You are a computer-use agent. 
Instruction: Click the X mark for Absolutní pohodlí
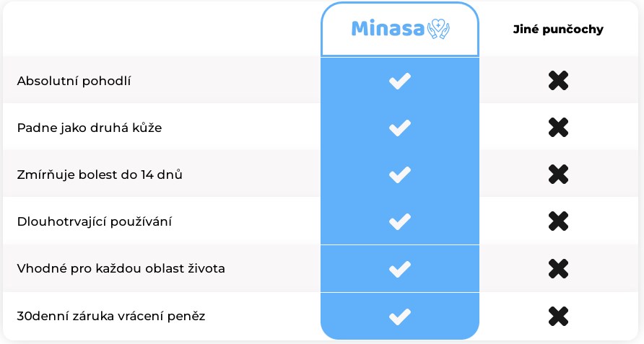point(558,81)
